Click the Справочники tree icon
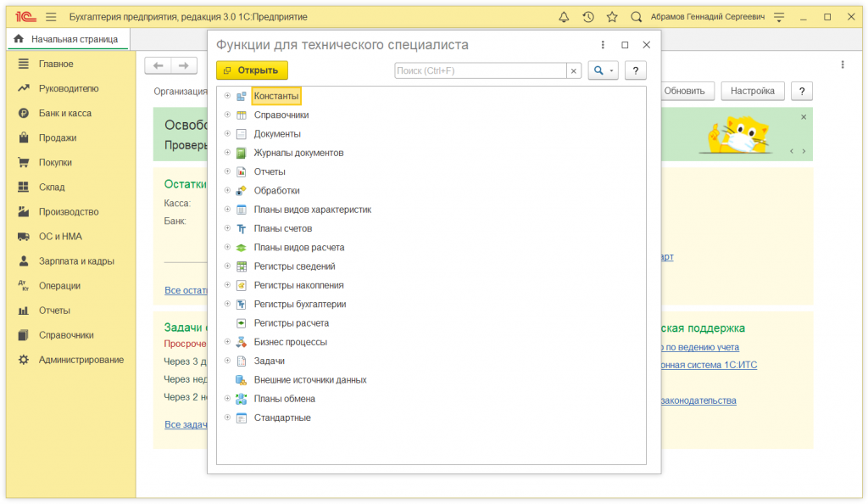Image resolution: width=868 pixels, height=504 pixels. pos(241,115)
